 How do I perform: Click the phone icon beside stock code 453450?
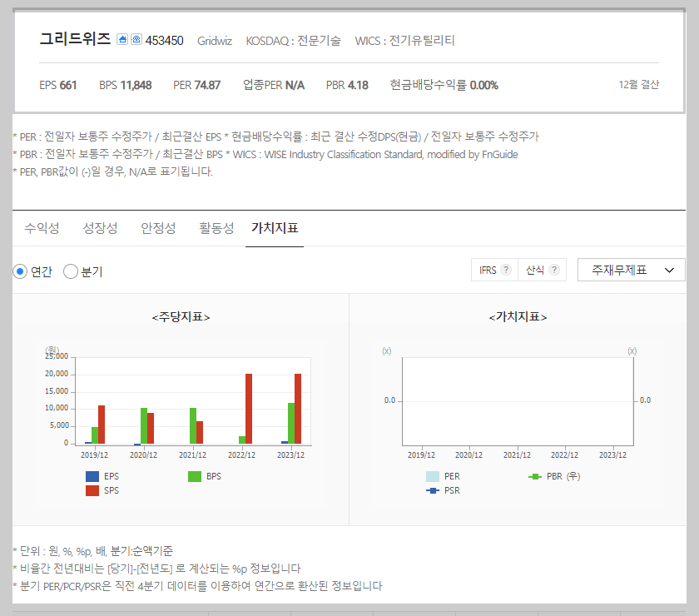(136, 40)
